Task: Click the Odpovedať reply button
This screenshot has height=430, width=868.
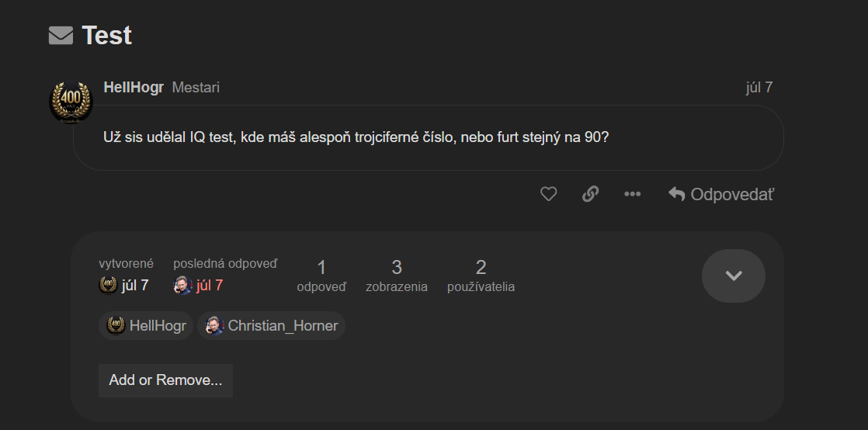Action: (721, 194)
